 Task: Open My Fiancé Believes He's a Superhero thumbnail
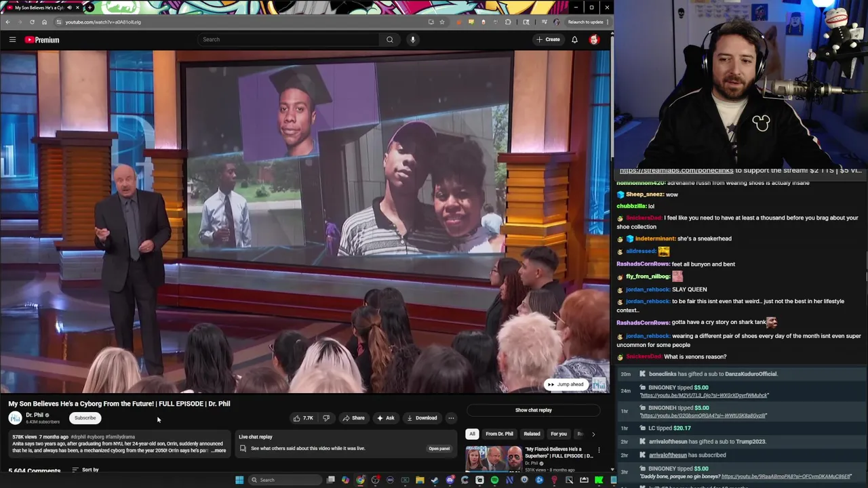click(493, 458)
